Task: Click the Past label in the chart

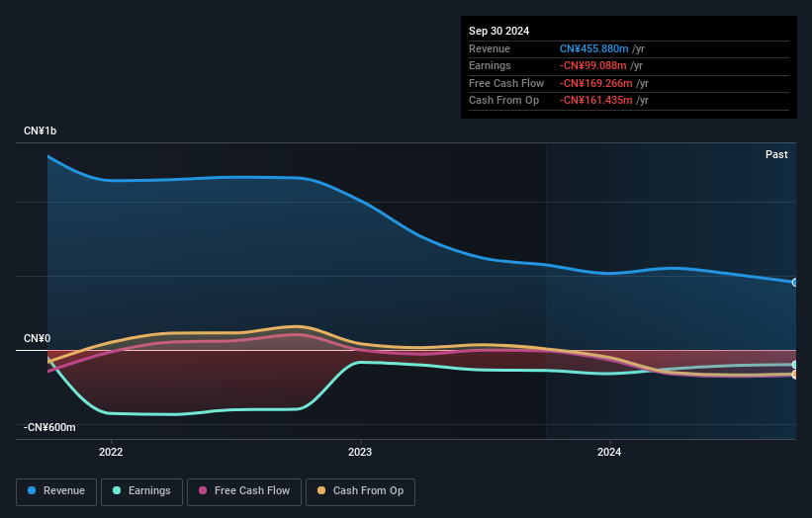Action: [776, 155]
